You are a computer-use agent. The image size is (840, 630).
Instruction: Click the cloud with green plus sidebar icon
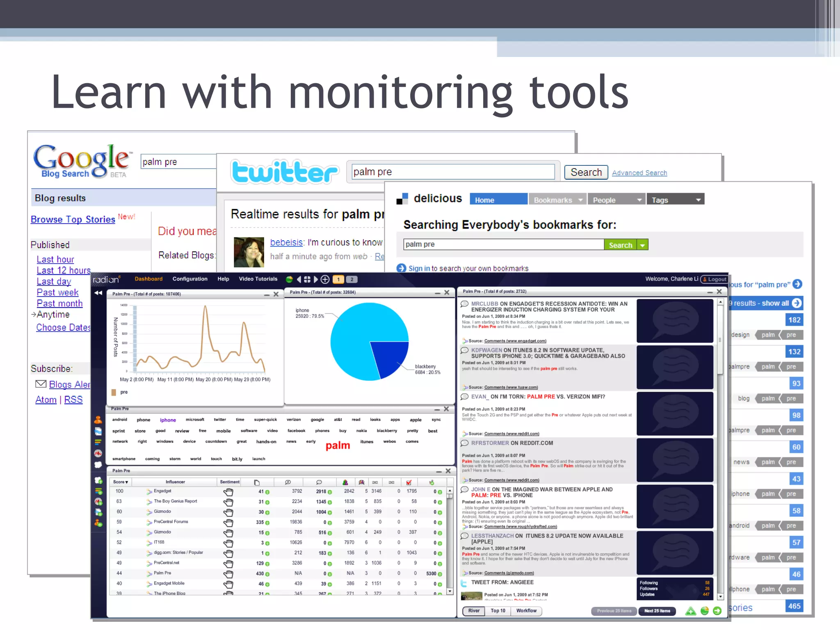click(x=98, y=480)
